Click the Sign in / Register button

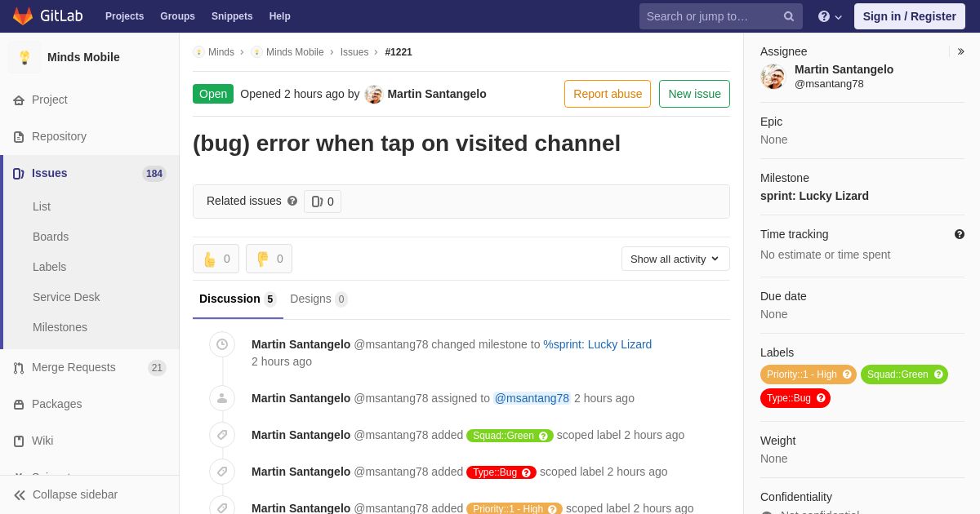coord(910,16)
